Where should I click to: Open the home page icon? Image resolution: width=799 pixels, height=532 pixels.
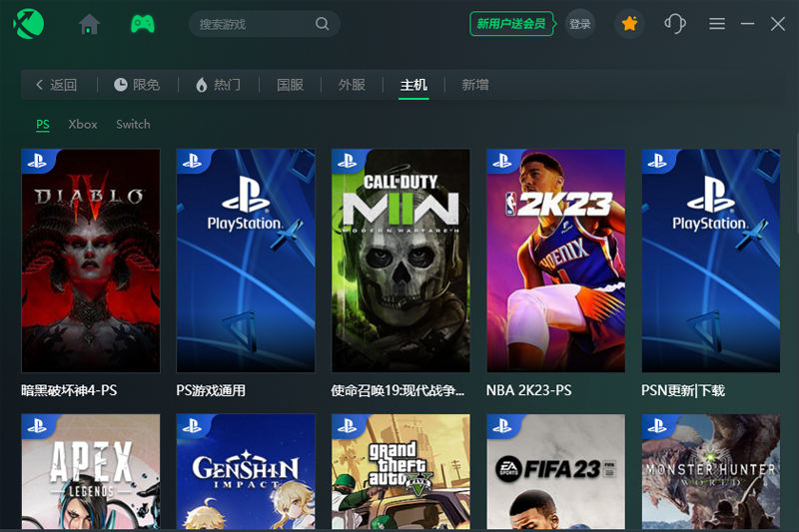point(89,24)
